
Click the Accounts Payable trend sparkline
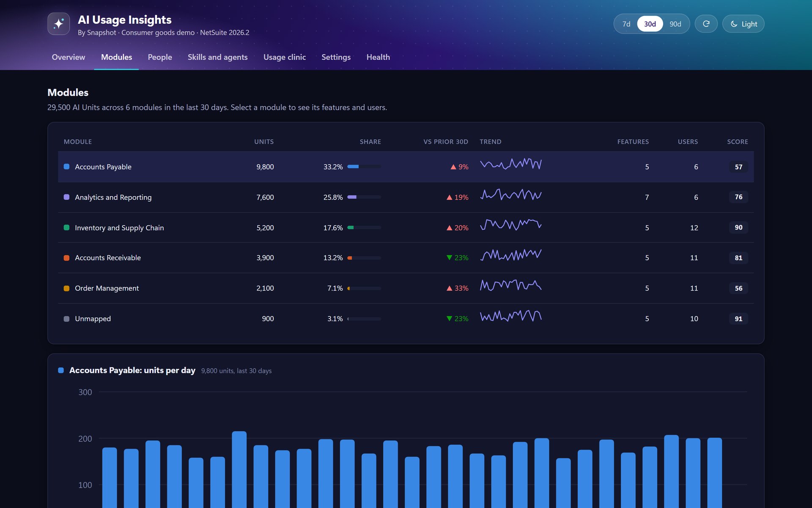tap(511, 164)
